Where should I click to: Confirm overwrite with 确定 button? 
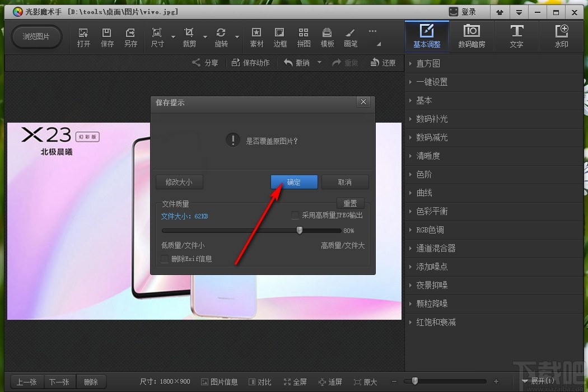click(294, 183)
